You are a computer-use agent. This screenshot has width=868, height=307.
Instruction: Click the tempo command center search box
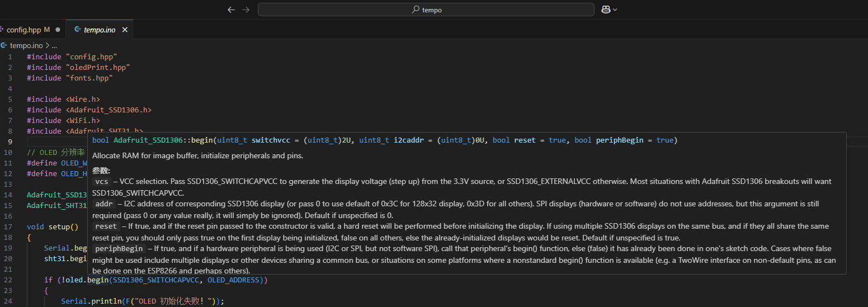click(426, 10)
